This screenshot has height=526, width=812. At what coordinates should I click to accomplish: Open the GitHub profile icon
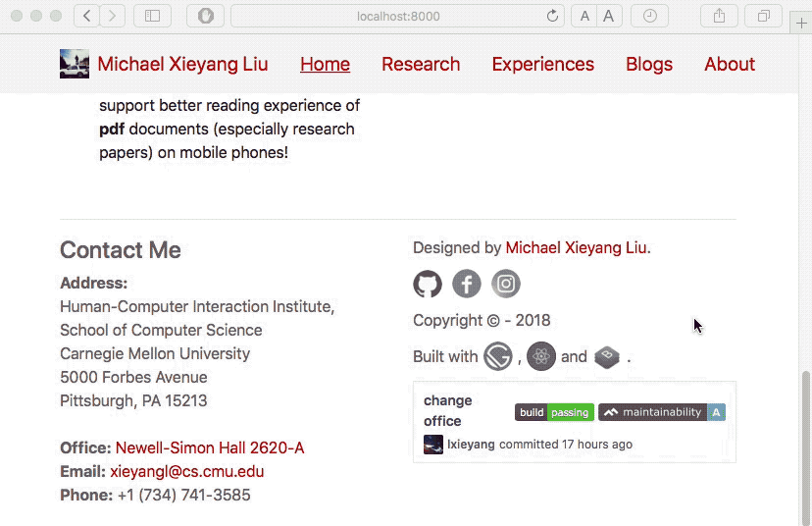point(428,284)
